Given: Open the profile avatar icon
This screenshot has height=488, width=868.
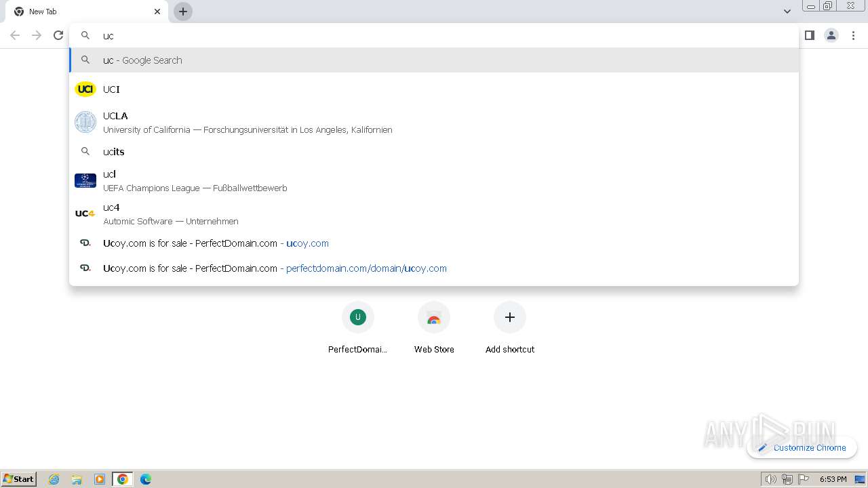Looking at the screenshot, I should tap(831, 35).
